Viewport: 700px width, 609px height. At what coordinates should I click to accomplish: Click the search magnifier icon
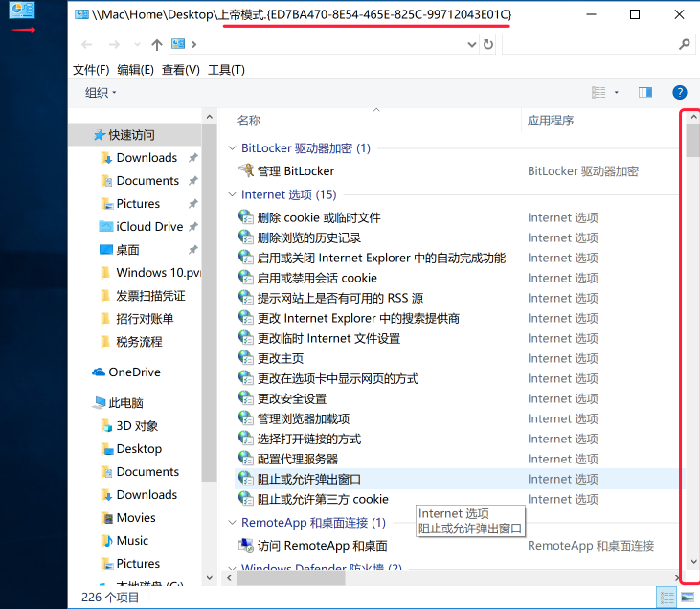tap(685, 44)
